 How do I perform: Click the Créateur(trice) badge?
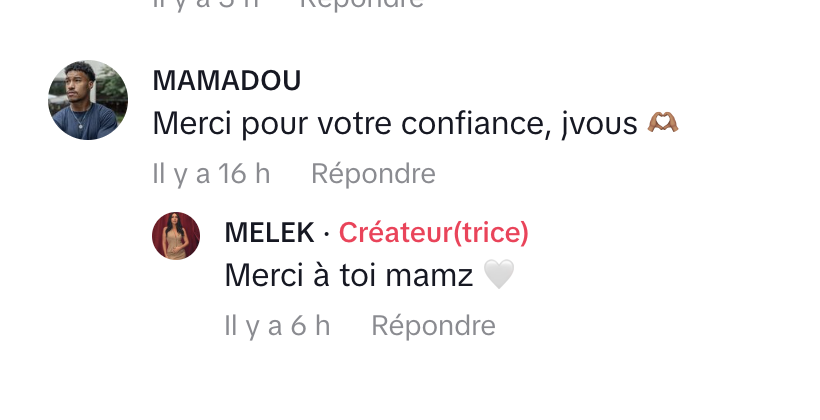(434, 233)
